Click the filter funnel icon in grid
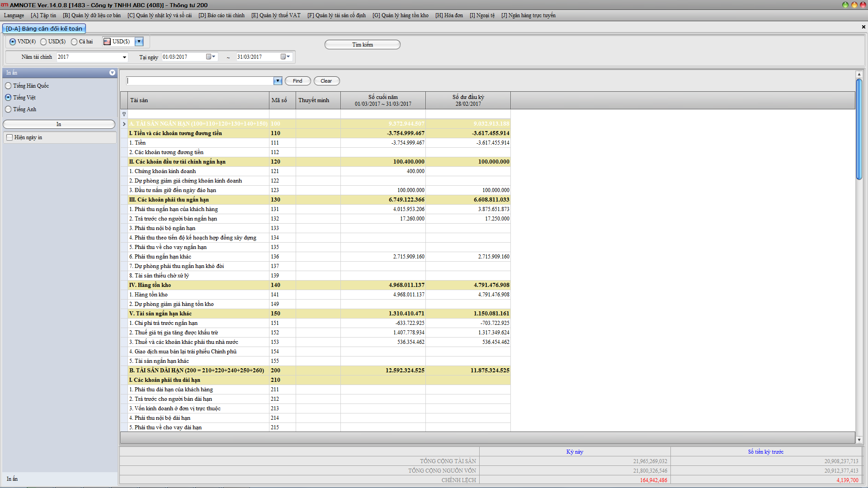 [124, 114]
